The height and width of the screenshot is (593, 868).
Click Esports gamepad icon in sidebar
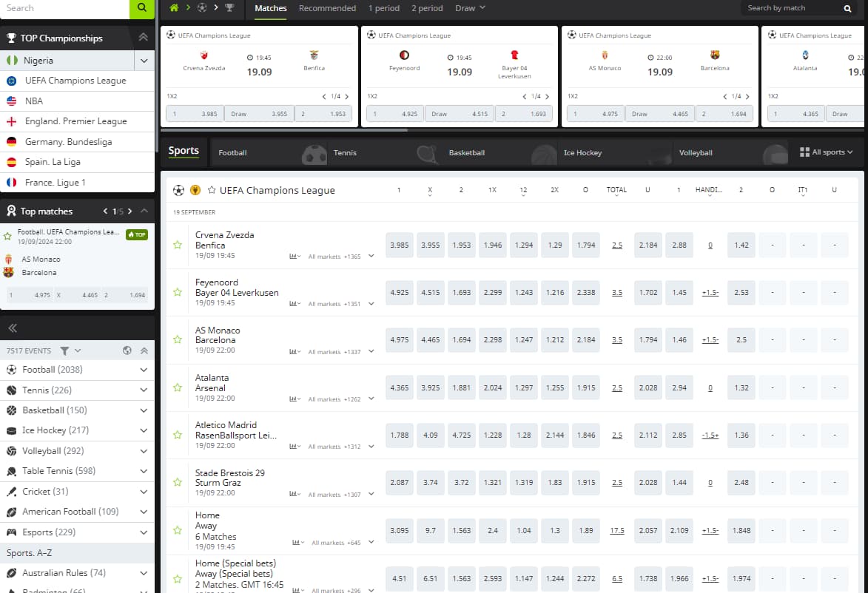(x=11, y=532)
